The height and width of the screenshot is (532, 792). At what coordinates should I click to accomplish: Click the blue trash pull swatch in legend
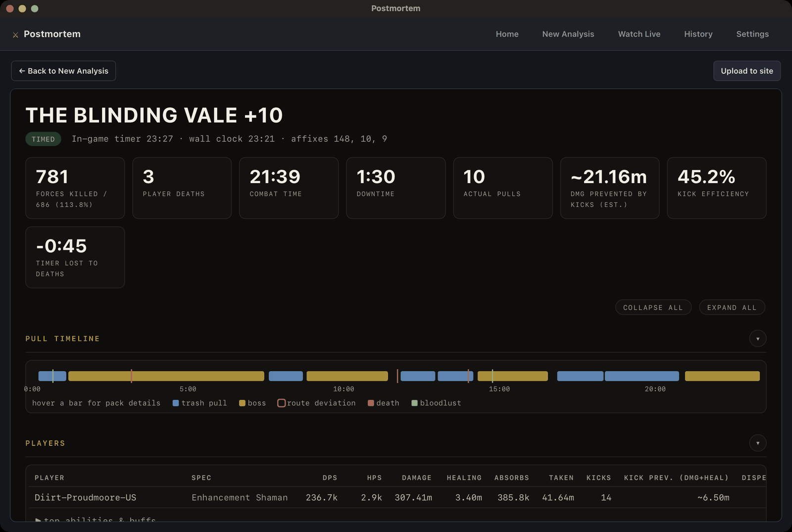[x=176, y=403]
